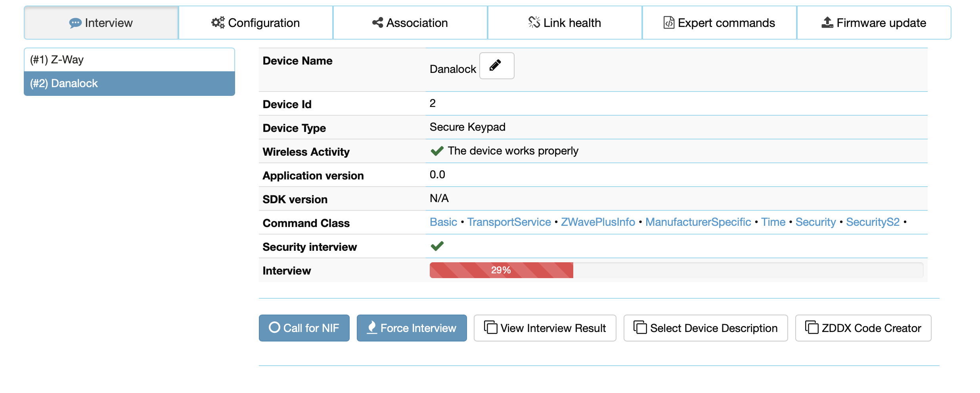Go to the Expert commands tab
The height and width of the screenshot is (393, 980).
click(x=719, y=23)
